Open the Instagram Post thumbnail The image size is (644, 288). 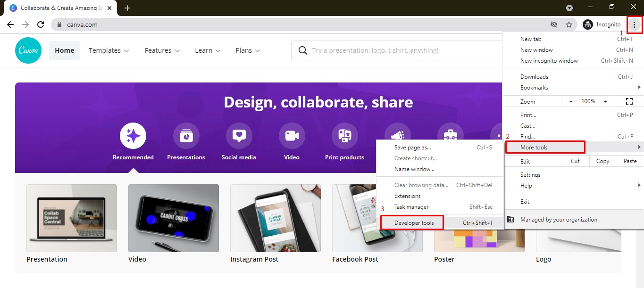click(x=275, y=218)
